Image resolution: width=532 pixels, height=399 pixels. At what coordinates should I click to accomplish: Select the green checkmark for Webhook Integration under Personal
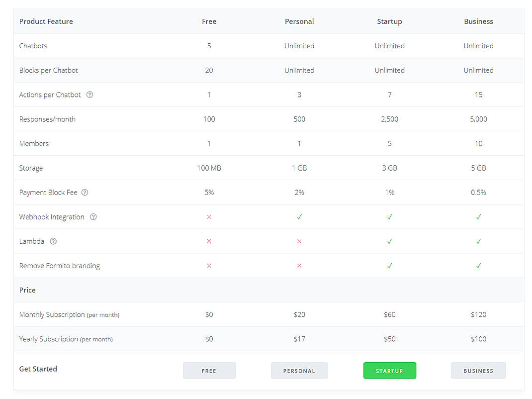click(299, 217)
